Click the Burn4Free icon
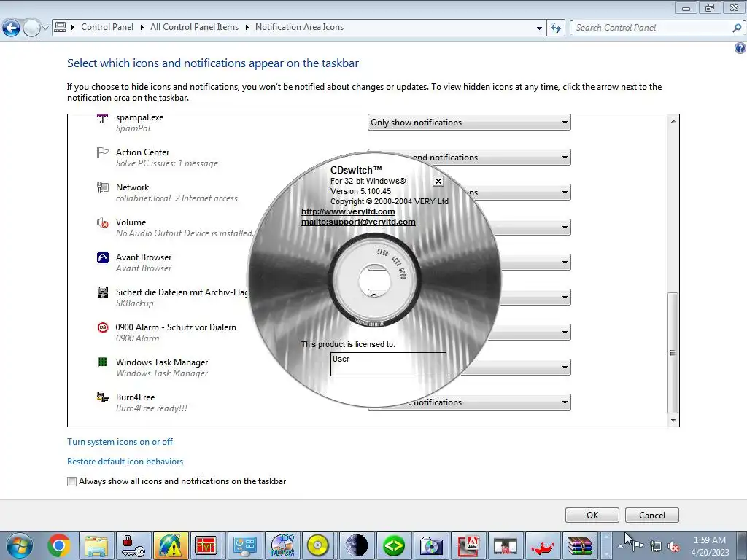Screen dimensions: 747x560 tap(102, 397)
